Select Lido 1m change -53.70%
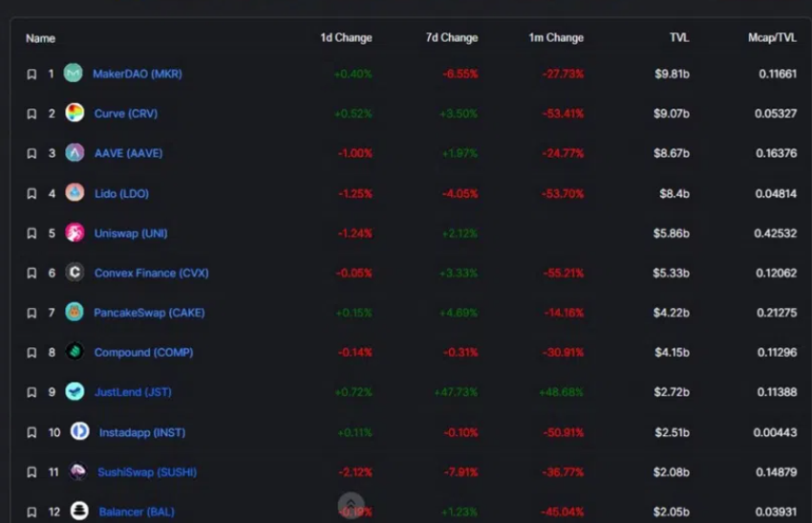The image size is (812, 523). click(563, 194)
